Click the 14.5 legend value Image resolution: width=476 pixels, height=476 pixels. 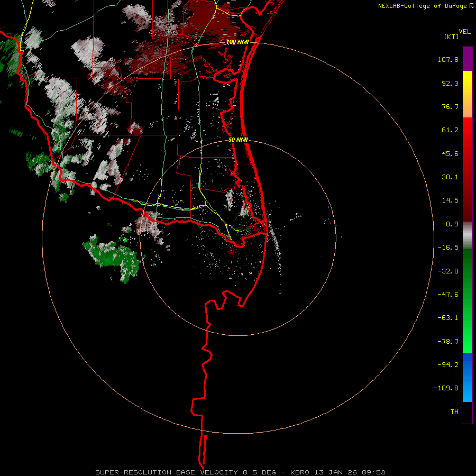point(450,200)
